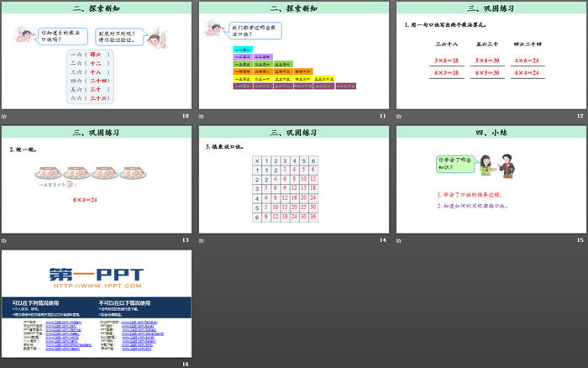
Task: Click the HTTP://WWW.1PPT.COM link on slide 16
Action: tap(95, 286)
